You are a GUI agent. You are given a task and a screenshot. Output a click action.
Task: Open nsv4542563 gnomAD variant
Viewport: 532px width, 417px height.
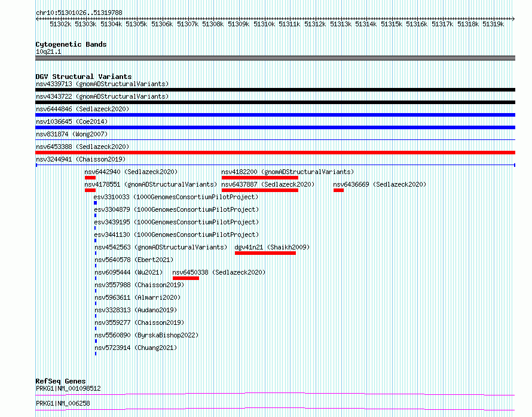tap(161, 247)
